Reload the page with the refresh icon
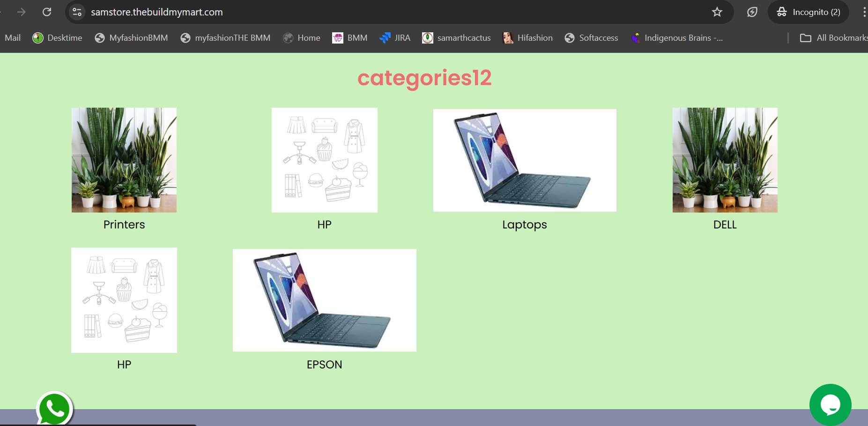The height and width of the screenshot is (426, 868). pos(47,12)
